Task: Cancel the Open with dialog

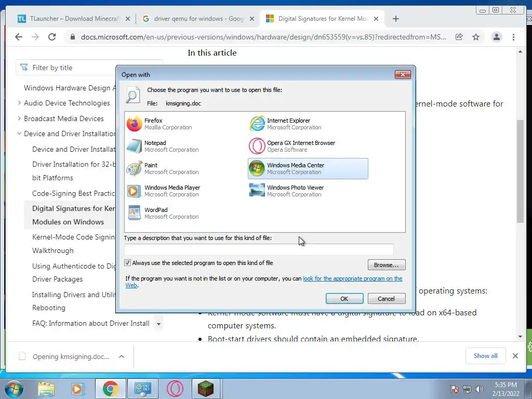Action: (x=386, y=299)
